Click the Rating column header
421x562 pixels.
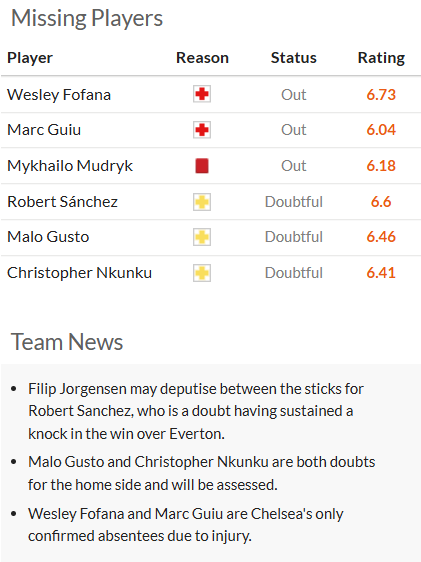[x=381, y=58]
